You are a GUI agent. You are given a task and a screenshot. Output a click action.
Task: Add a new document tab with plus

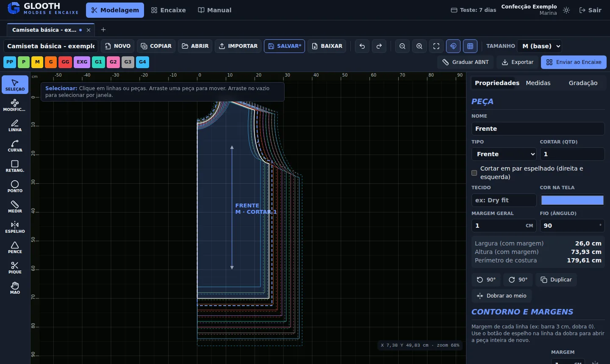103,30
